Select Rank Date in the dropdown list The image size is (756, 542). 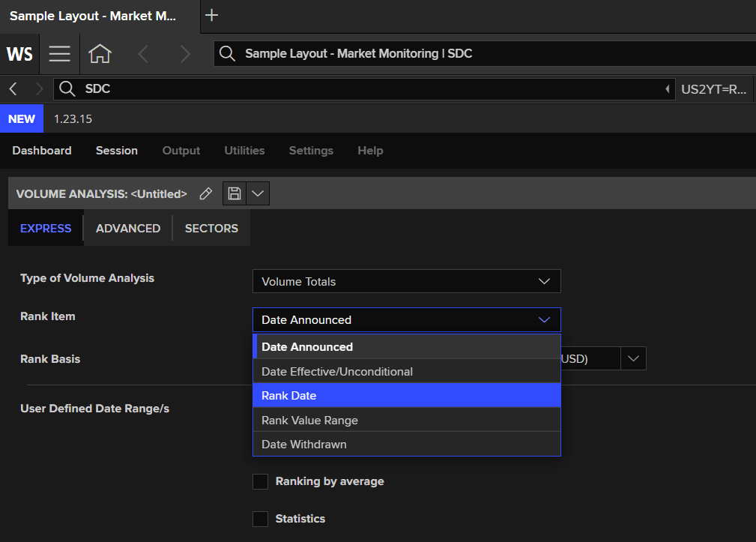[x=406, y=395]
